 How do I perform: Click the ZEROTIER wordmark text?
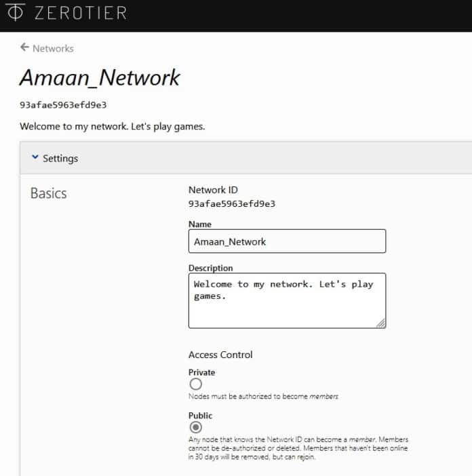(x=76, y=13)
